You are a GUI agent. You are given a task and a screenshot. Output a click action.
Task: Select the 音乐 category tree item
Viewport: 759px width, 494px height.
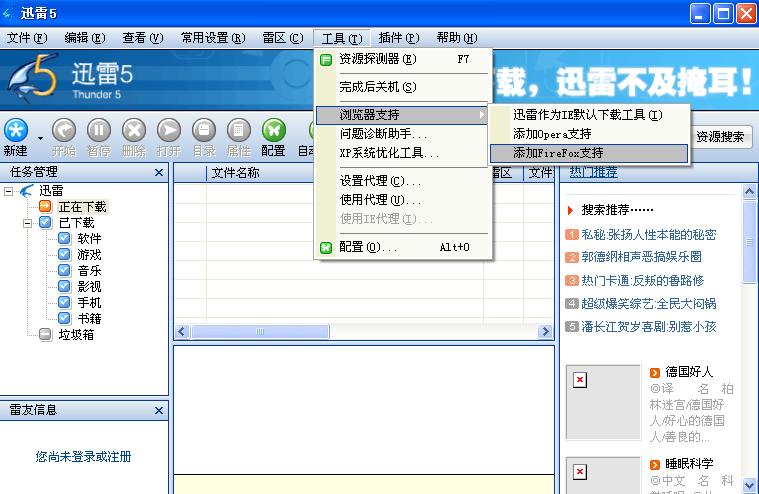click(x=90, y=270)
